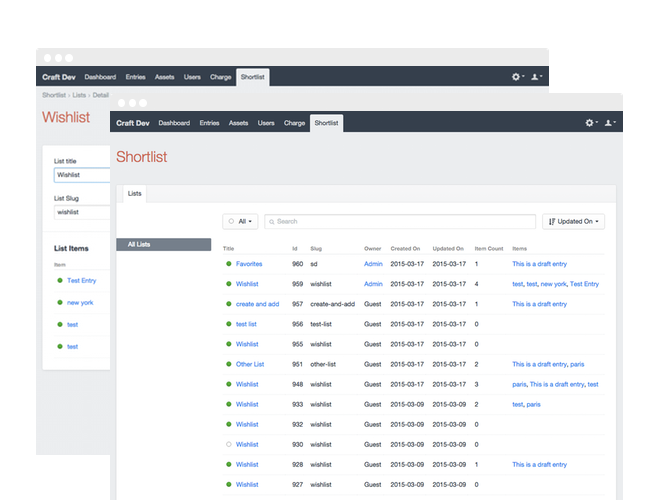Open draft entry item of list 928
This screenshot has width=660, height=500.
point(540,464)
